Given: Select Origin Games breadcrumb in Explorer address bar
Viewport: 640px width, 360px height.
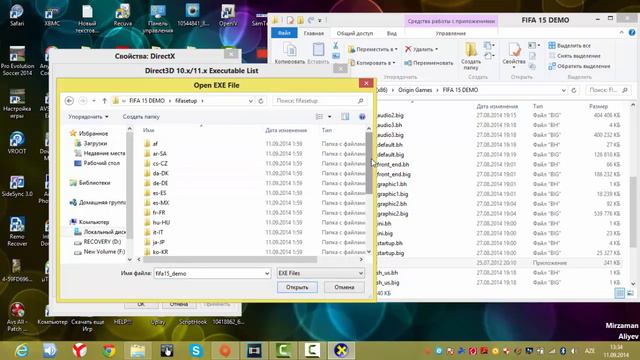Looking at the screenshot, I should [415, 90].
